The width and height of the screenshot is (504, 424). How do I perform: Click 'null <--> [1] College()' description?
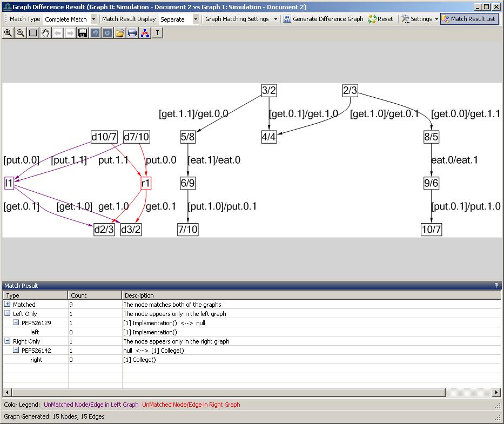(x=153, y=351)
